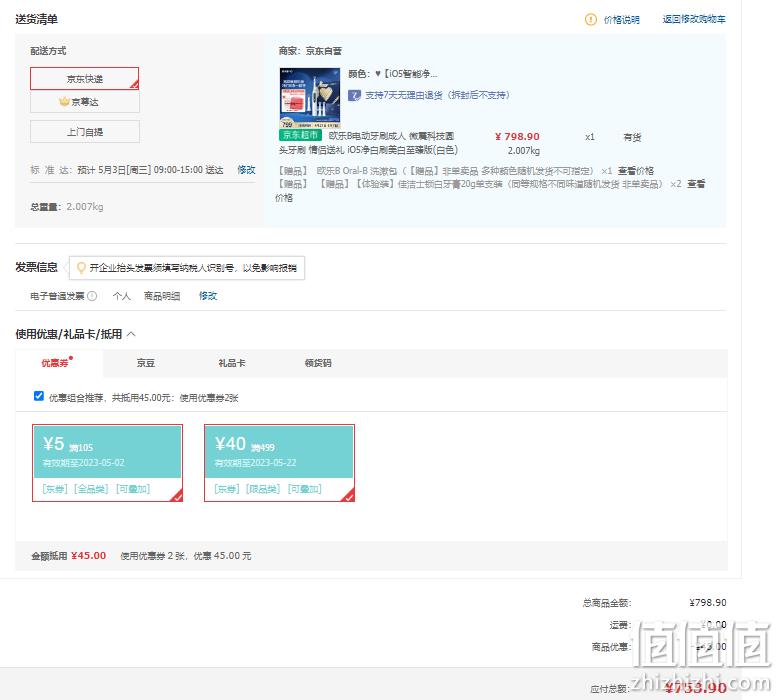Click the 商家：京东自营 label
This screenshot has height=700, width=780.
[310, 51]
